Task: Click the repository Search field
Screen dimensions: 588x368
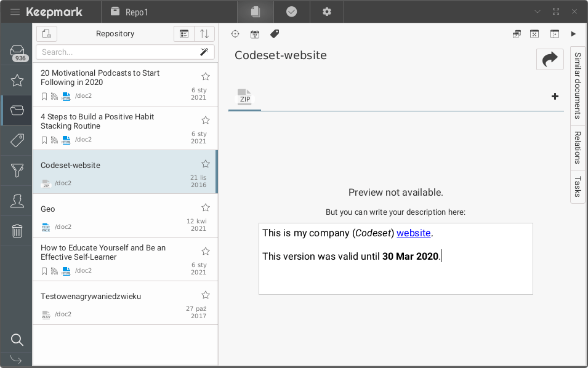Action: click(117, 52)
